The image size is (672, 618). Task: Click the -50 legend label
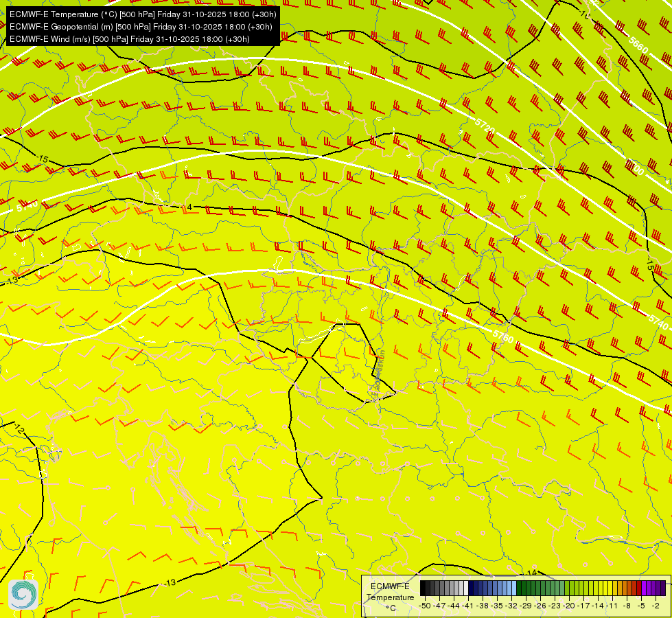coord(425,606)
